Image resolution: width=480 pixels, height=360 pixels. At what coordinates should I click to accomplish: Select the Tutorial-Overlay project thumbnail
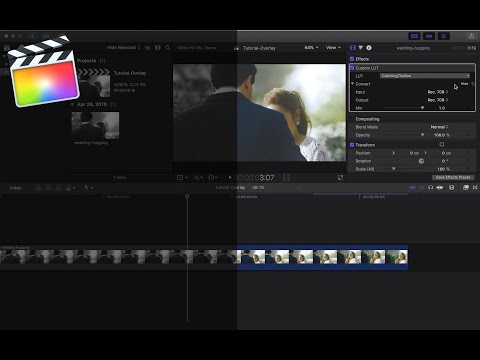tap(94, 83)
